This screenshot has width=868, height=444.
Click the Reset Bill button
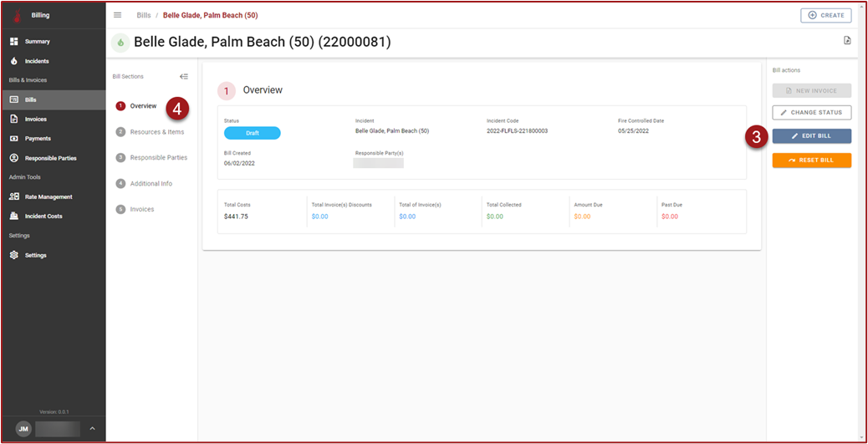(x=811, y=160)
